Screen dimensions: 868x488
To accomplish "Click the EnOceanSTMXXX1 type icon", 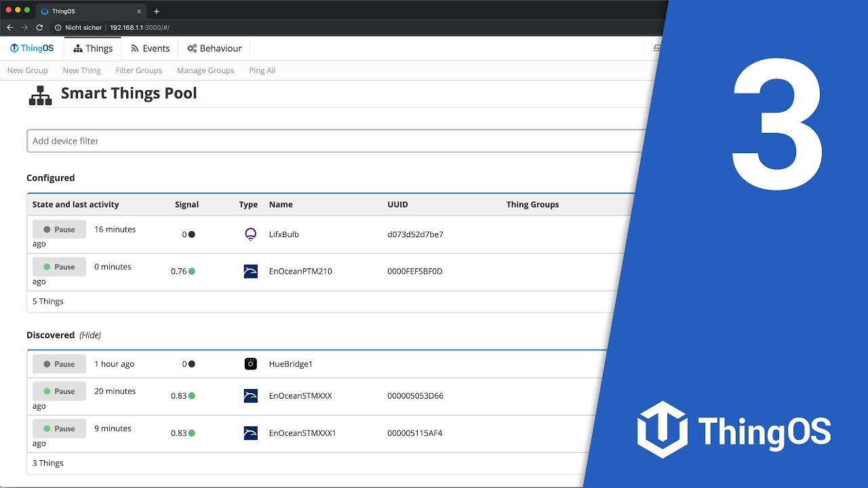I will pyautogui.click(x=250, y=433).
